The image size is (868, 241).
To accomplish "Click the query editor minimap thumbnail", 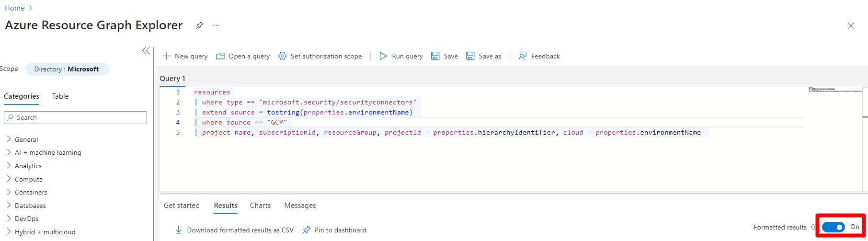I will coord(835,90).
